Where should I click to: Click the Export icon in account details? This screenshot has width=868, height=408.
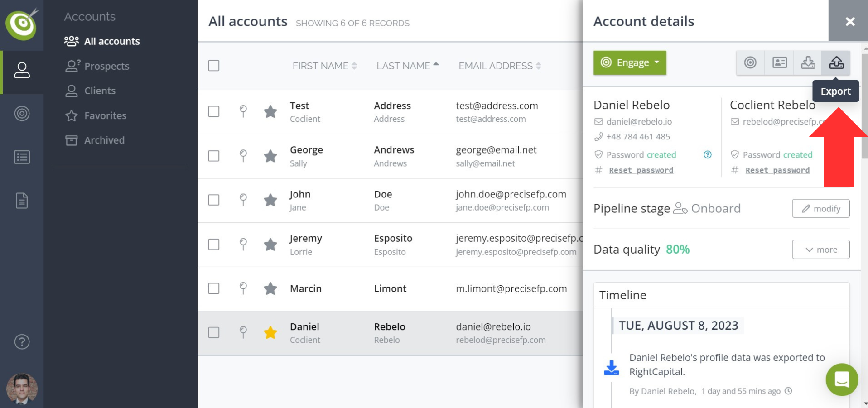[836, 62]
